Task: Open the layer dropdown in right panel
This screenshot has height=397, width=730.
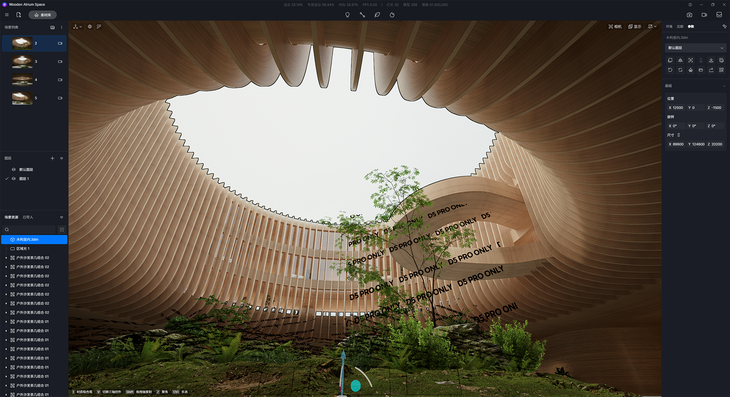Action: click(696, 48)
